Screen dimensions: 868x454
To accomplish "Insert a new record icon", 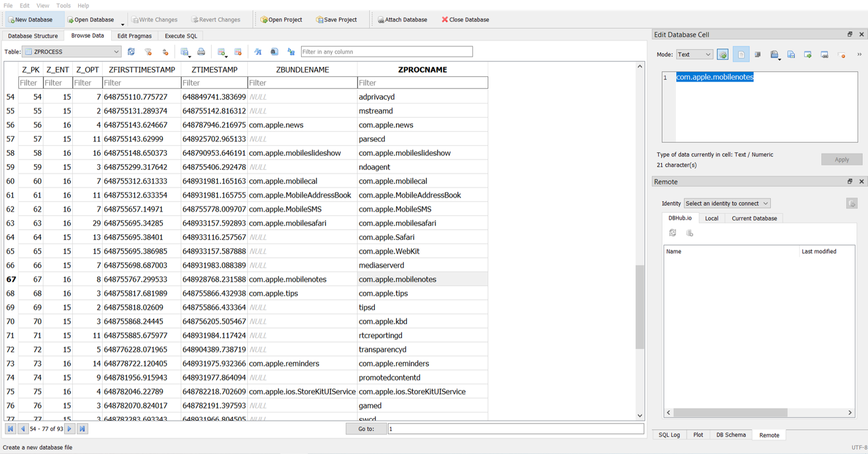I will click(221, 52).
